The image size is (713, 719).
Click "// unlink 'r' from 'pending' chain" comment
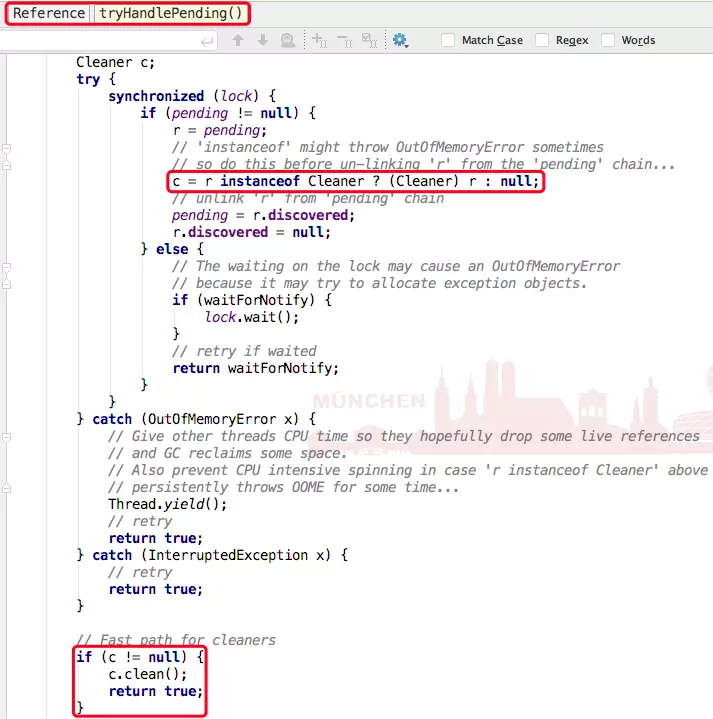coord(308,199)
